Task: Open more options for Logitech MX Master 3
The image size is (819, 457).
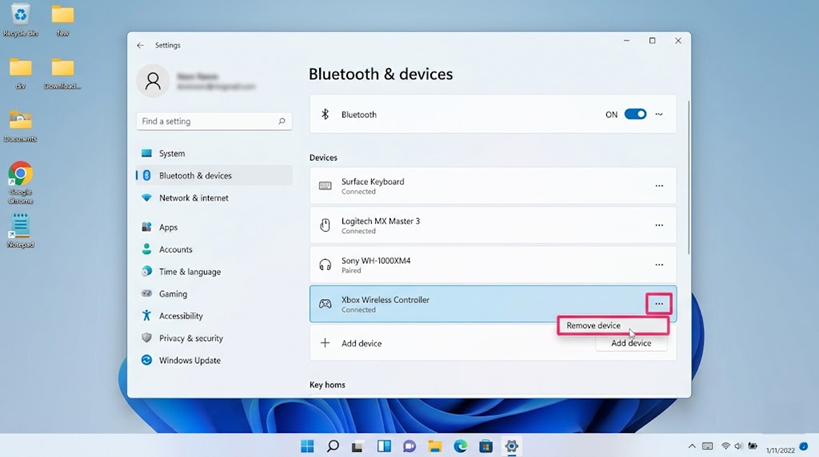Action: pyautogui.click(x=659, y=225)
